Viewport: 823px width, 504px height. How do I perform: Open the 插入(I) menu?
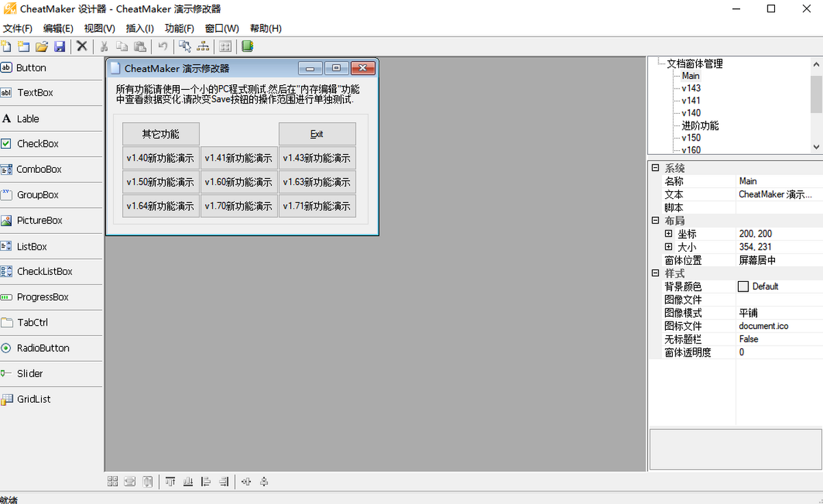click(x=140, y=28)
